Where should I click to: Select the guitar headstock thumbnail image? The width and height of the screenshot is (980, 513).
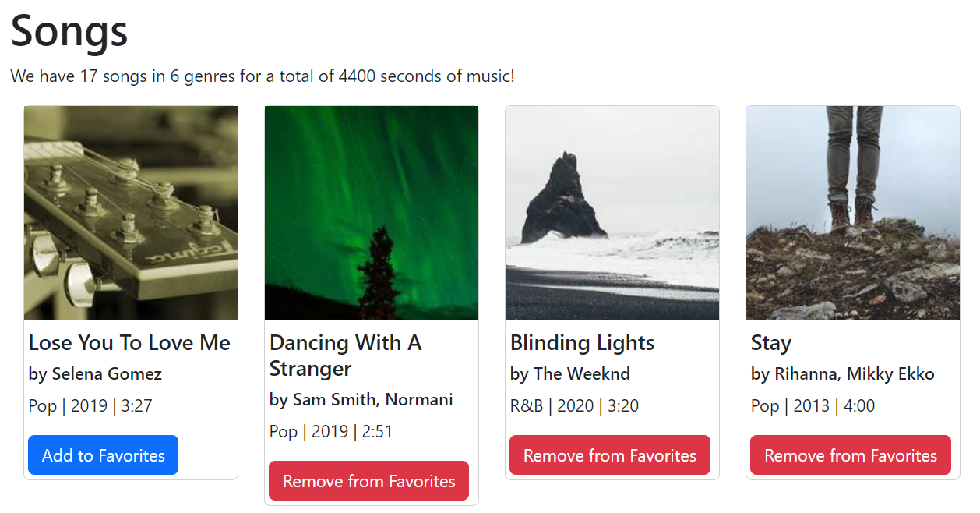(130, 212)
